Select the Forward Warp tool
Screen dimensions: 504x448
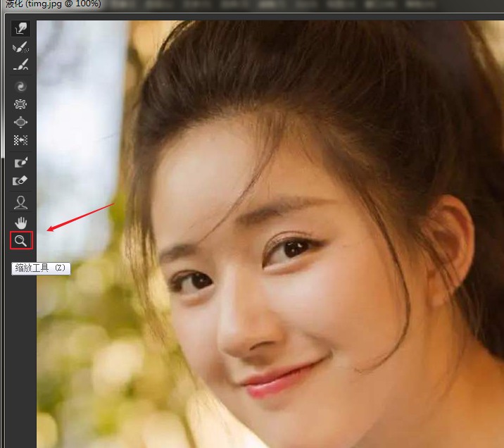click(21, 28)
